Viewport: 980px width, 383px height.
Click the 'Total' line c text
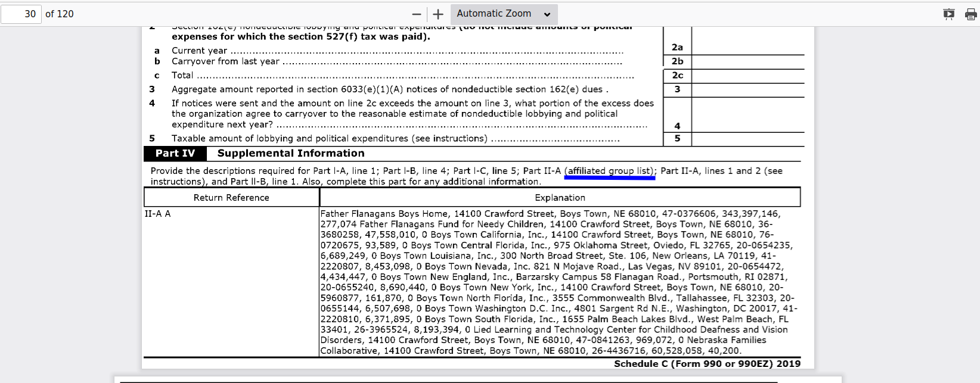coord(182,76)
